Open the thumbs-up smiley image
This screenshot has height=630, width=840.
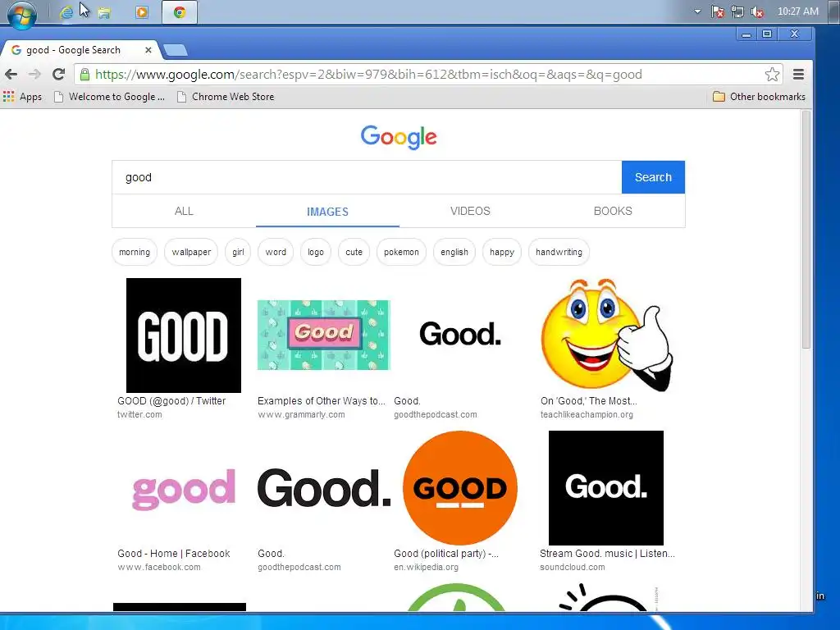(x=606, y=336)
